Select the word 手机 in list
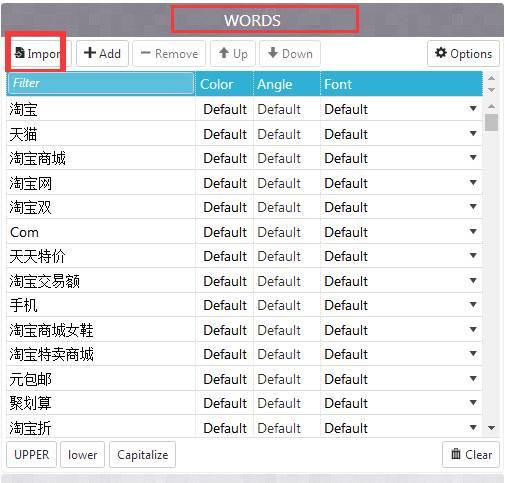 pos(23,305)
